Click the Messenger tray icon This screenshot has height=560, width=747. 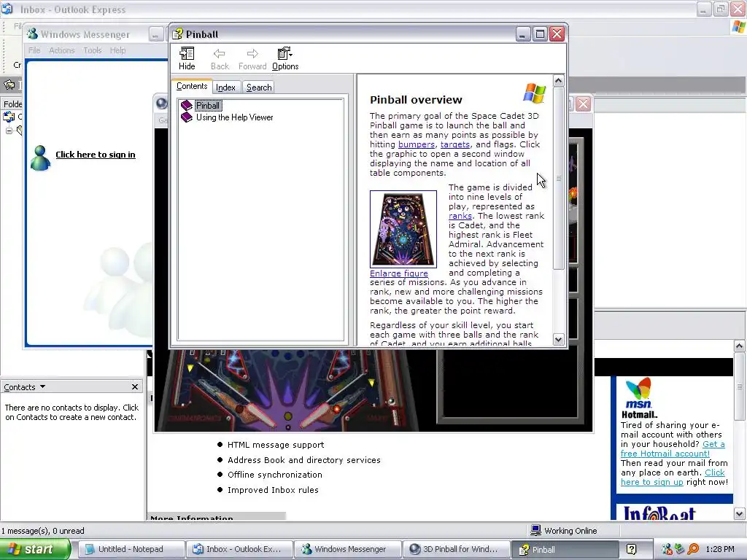point(667,550)
